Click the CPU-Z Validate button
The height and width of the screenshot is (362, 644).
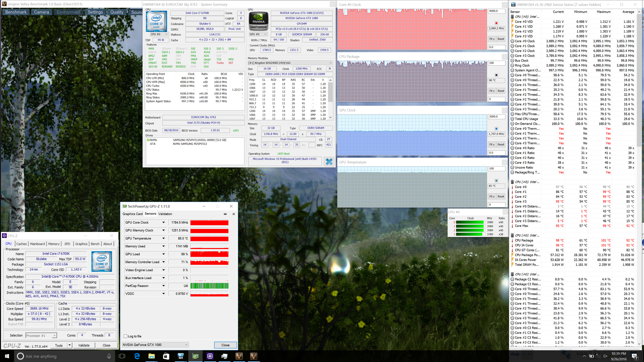click(84, 345)
